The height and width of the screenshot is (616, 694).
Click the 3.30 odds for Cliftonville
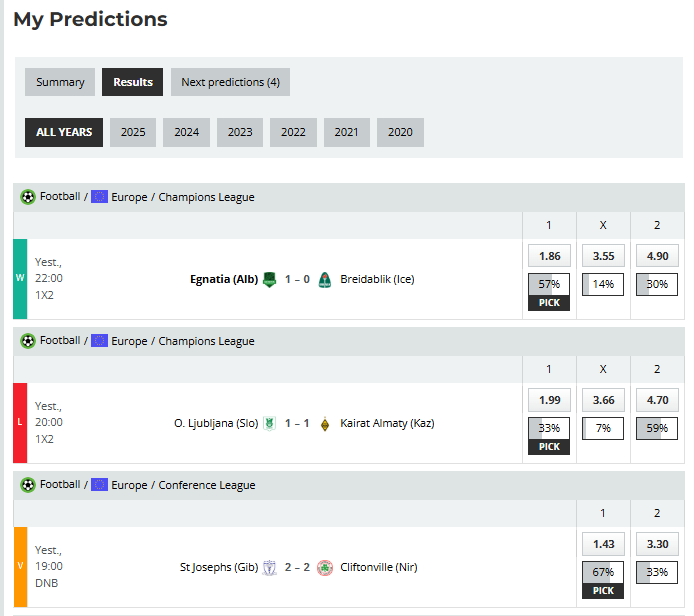pos(657,544)
